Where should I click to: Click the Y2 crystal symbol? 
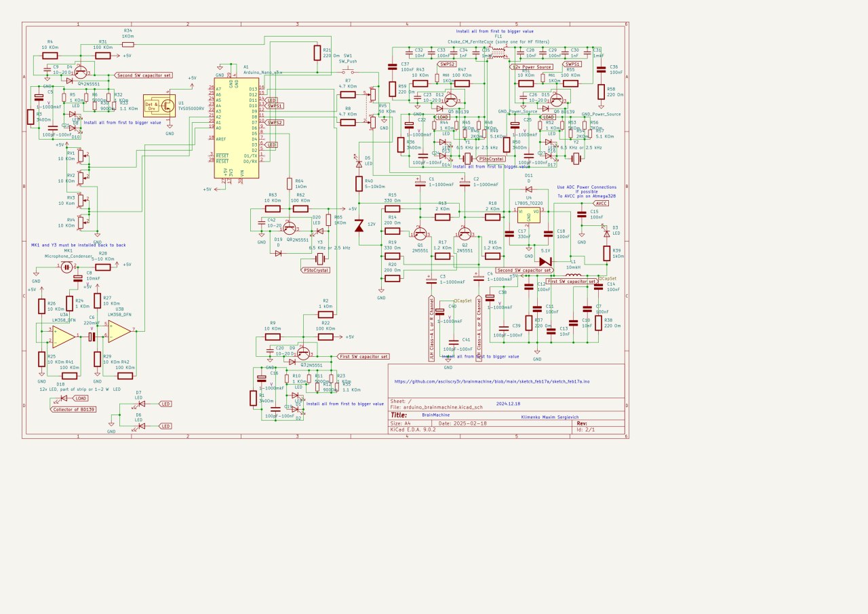[x=576, y=157]
